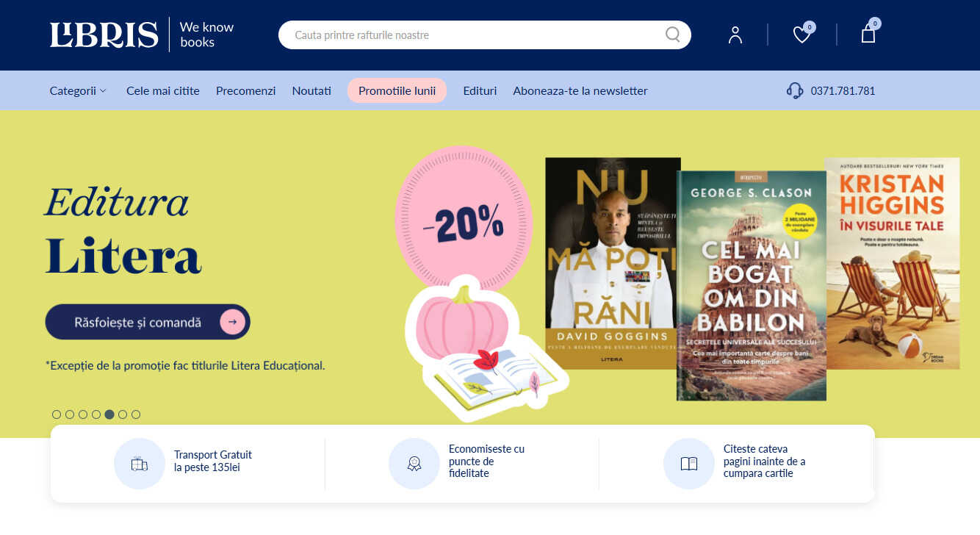This screenshot has height=535, width=980.
Task: Open Promotiile lunii highlighted tab
Action: [397, 90]
